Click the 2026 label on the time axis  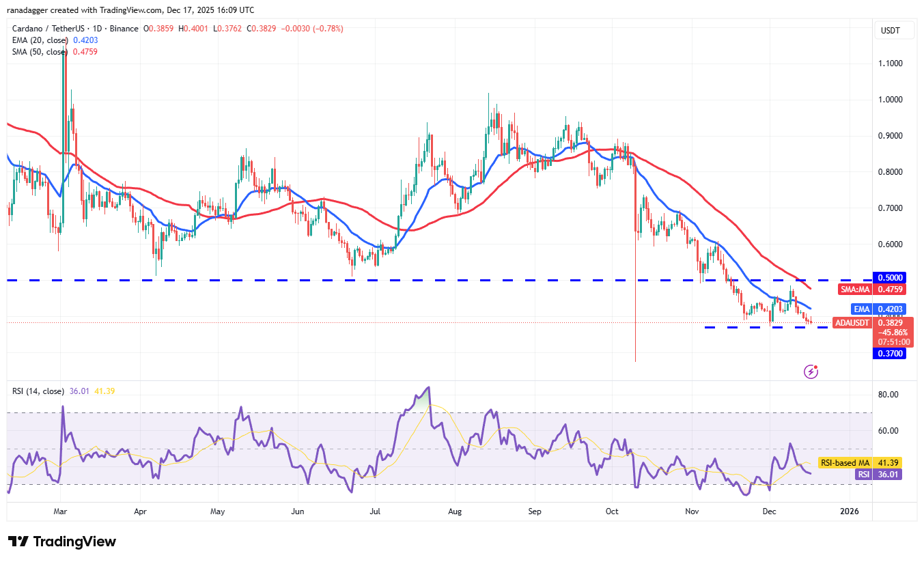tap(850, 511)
